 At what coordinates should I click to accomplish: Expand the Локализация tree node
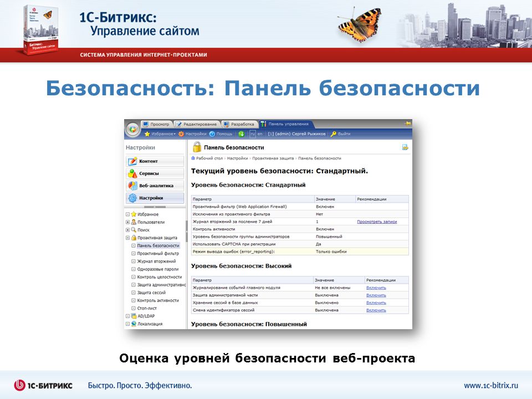tap(127, 324)
